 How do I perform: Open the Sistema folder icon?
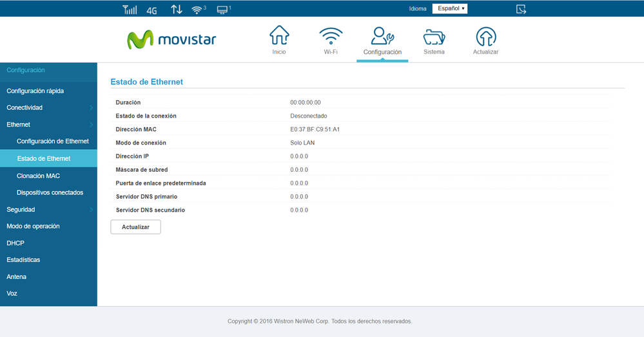(434, 37)
